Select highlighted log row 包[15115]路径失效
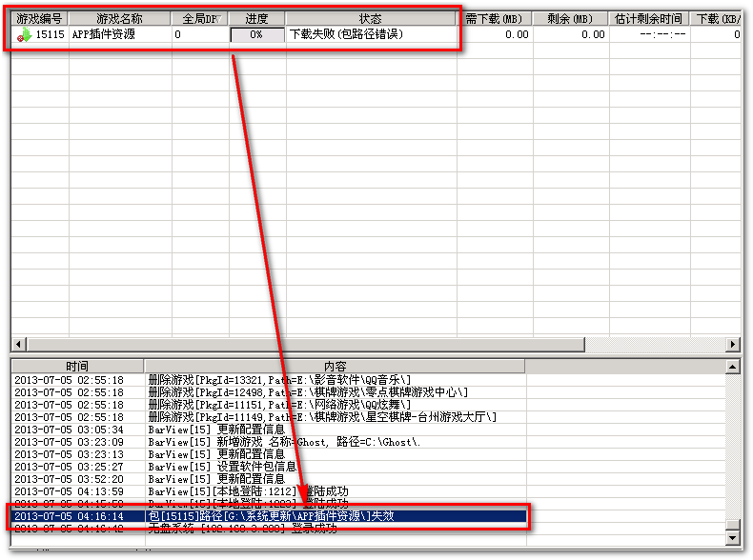 pos(269,516)
